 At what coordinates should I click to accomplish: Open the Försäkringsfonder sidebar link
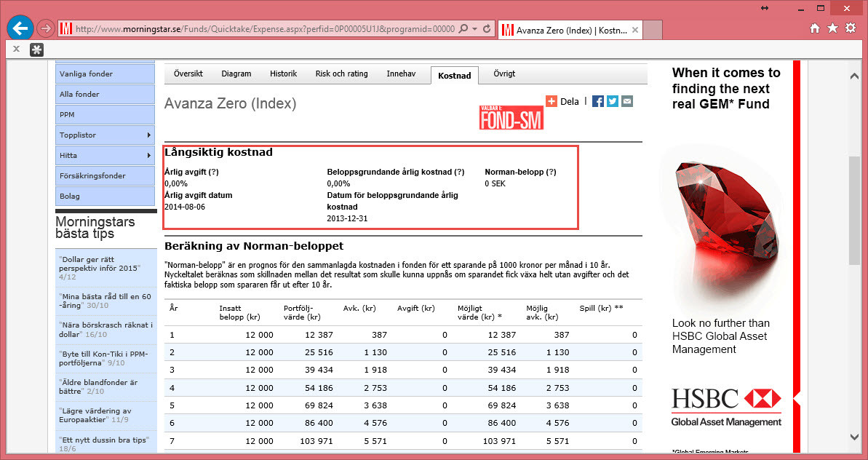coord(92,176)
